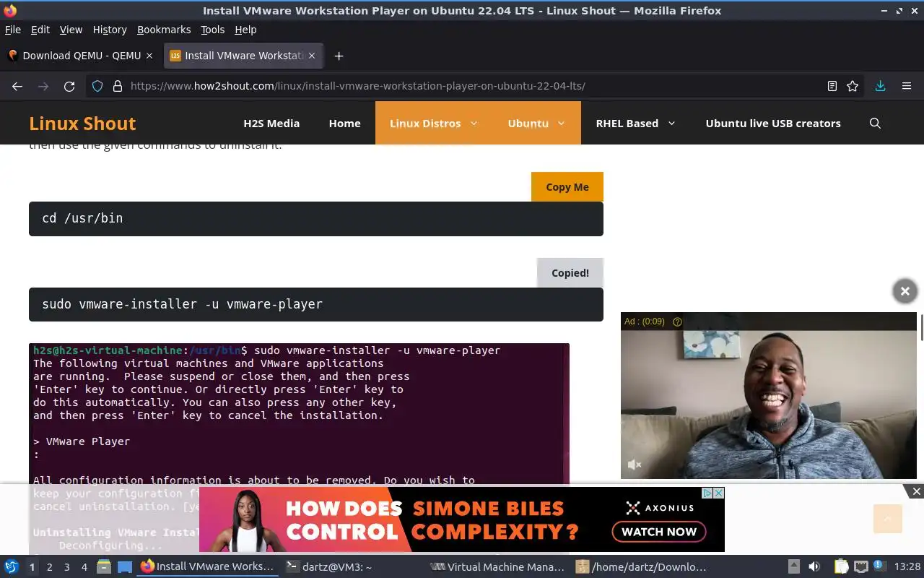Open the Linux Shout site search

875,124
